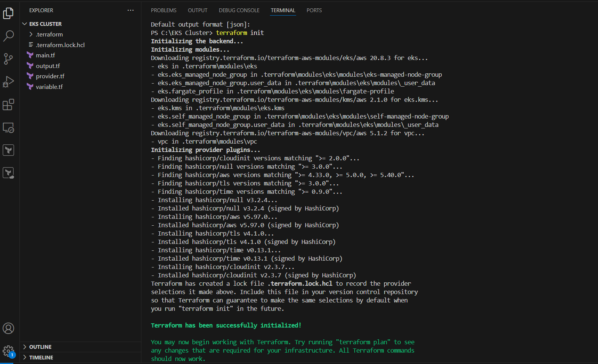The image size is (598, 364).
Task: Click the bold .terraform.lock.hcl text in the terminal
Action: point(300,283)
